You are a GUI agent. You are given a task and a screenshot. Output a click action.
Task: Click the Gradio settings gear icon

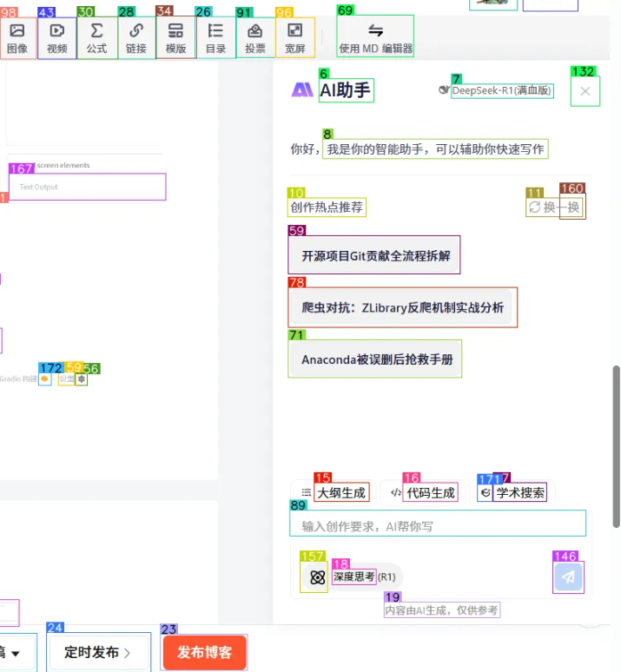82,379
